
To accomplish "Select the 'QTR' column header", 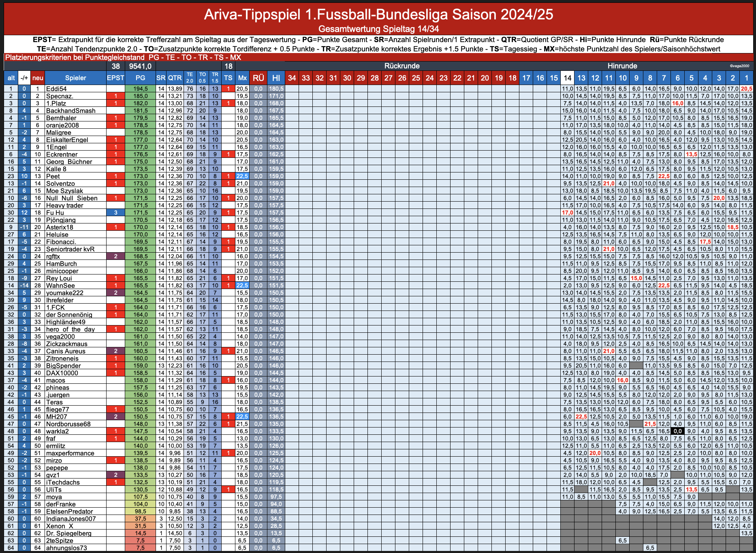I will [175, 78].
